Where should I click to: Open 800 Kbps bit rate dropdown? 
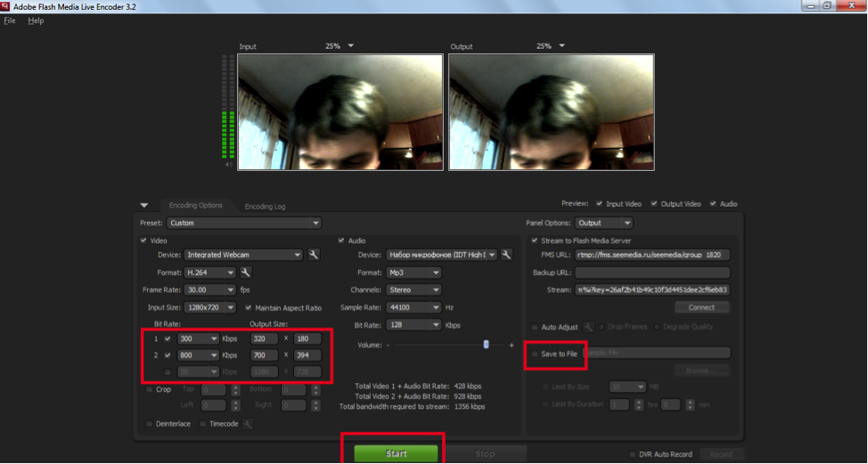pos(198,355)
